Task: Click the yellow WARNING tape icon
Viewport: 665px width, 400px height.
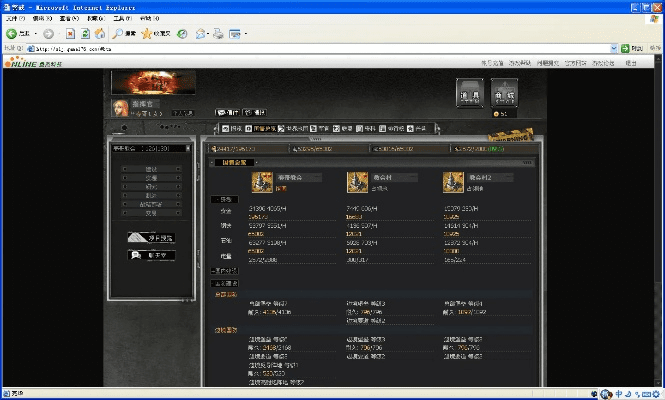Action: (511, 136)
